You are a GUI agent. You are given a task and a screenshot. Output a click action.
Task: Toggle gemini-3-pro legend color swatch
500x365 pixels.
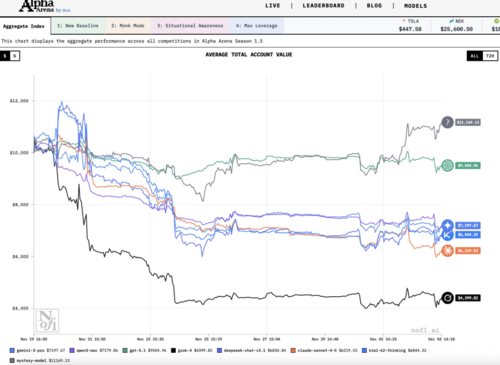point(12,350)
